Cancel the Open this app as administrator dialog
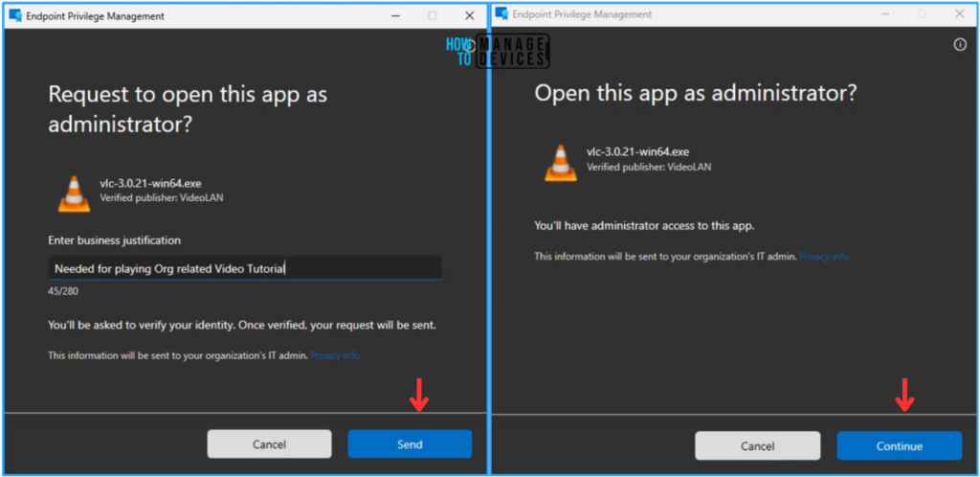 tap(758, 445)
